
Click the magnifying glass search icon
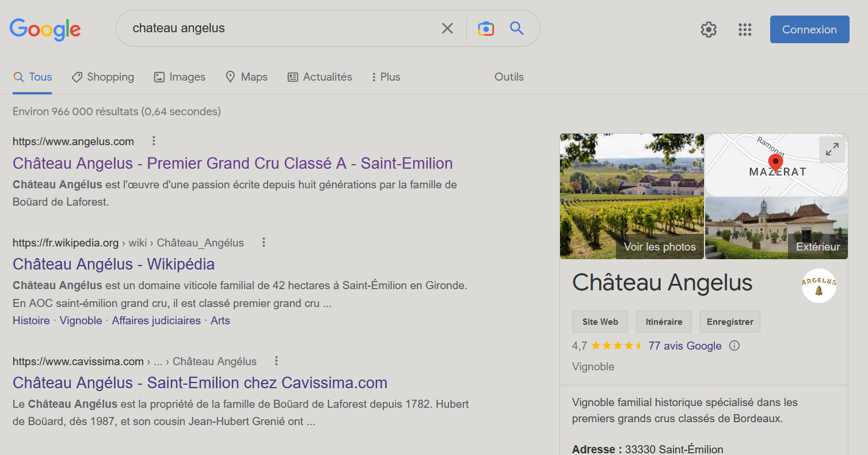tap(517, 28)
